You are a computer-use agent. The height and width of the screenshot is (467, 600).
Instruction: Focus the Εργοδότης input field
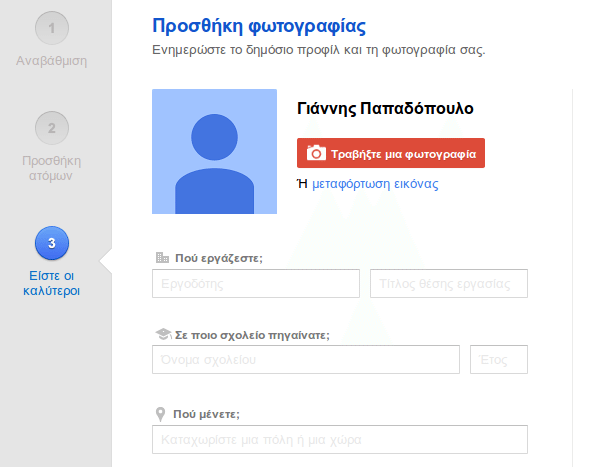click(x=255, y=284)
